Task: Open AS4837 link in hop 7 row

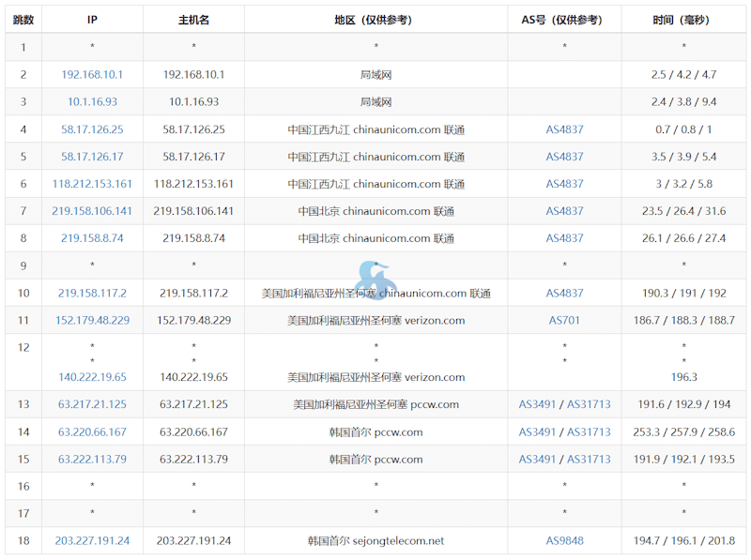Action: coord(565,211)
